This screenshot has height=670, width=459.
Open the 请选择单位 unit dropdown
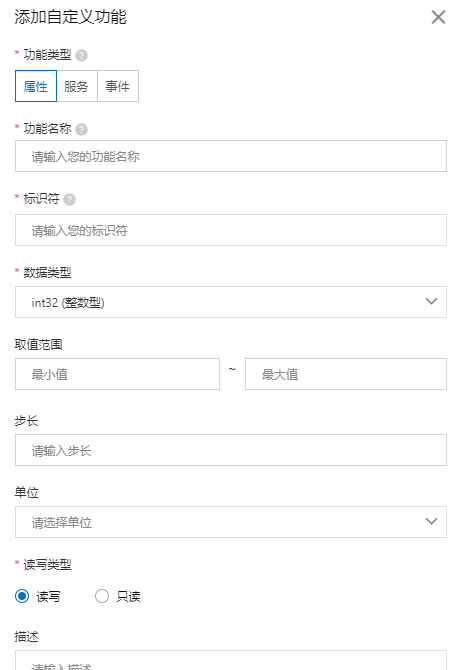(x=231, y=522)
